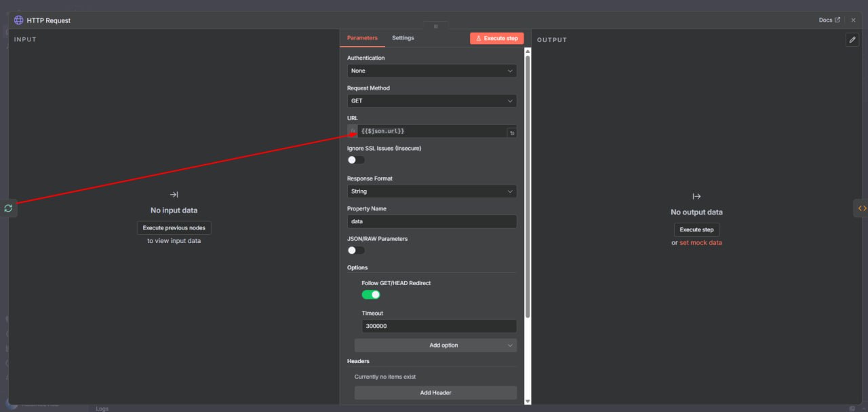Click the Execute previous nodes button

[x=174, y=227]
